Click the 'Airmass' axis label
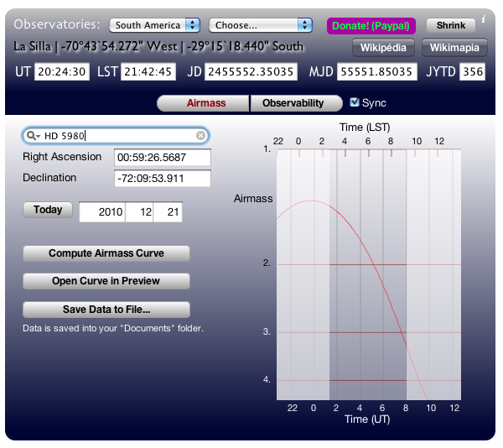 pos(253,198)
